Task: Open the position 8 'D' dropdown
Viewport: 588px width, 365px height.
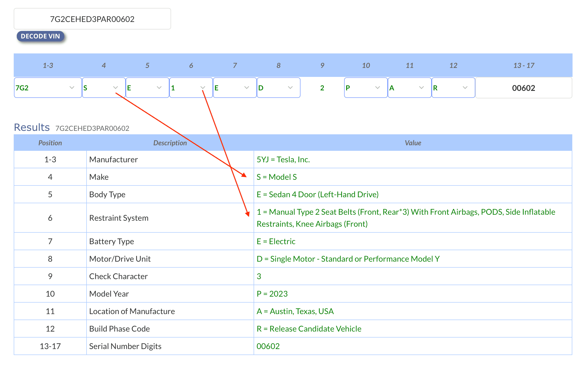Action: [279, 88]
